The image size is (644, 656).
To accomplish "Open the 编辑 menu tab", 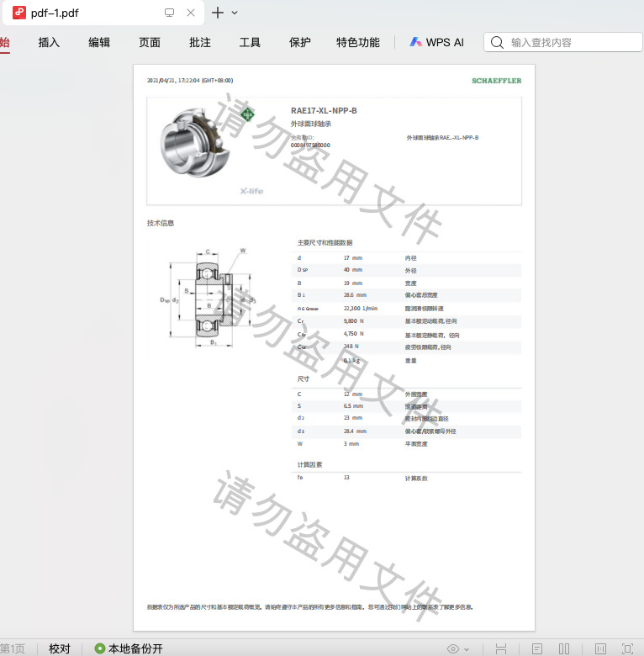I will click(x=99, y=42).
